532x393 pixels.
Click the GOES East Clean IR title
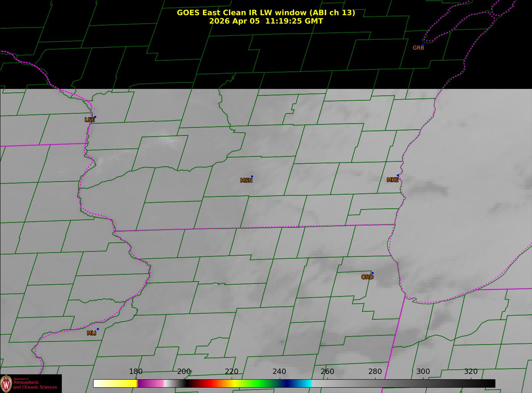[266, 13]
